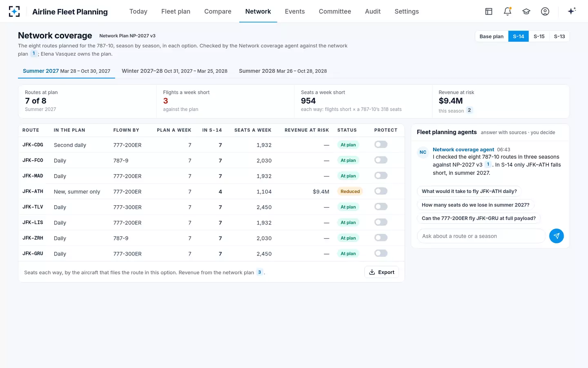Screen dimensions: 588x368
Task: Open the Committee tab
Action: pos(335,11)
